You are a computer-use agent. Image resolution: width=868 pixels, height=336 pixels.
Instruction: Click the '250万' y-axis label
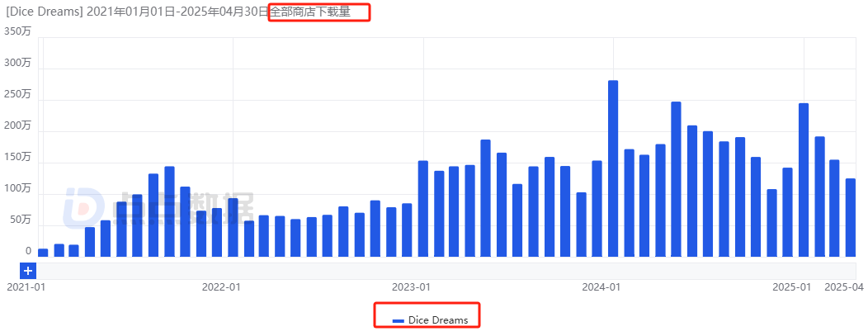pyautogui.click(x=17, y=94)
